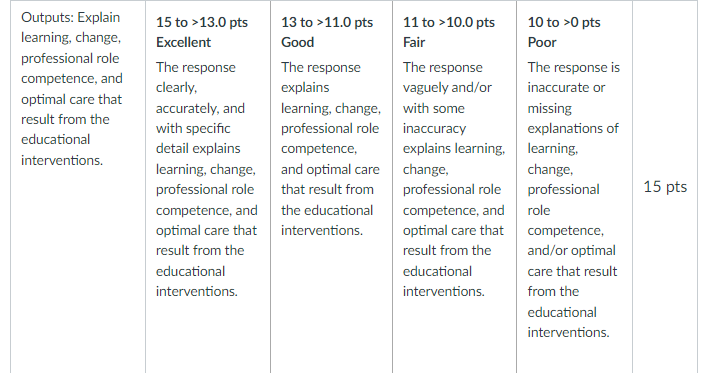This screenshot has width=701, height=373.
Task: Click the Excellent rating description text
Action: point(206,179)
